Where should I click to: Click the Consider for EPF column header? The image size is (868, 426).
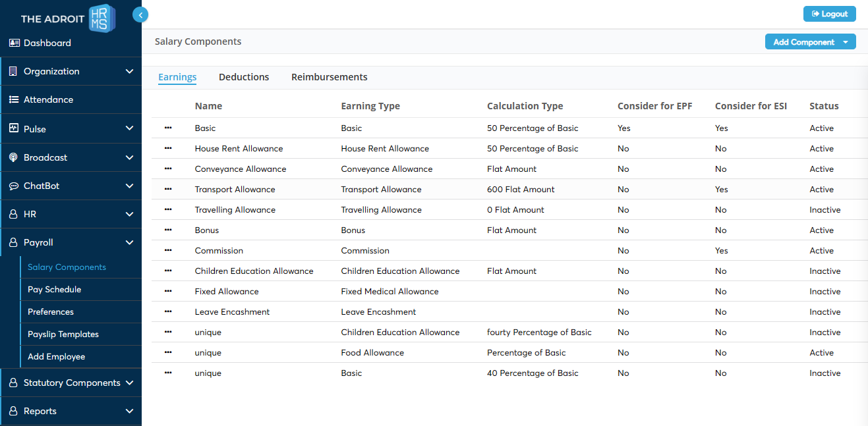[655, 106]
